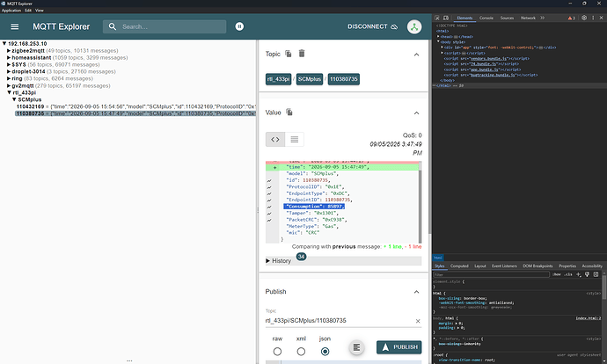Select the json payload format radio

pos(325,351)
